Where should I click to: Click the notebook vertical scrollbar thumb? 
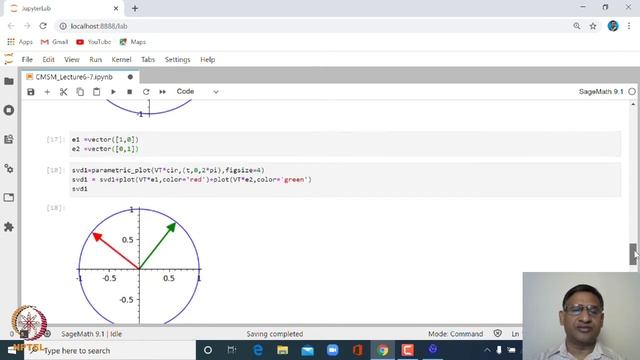633,254
